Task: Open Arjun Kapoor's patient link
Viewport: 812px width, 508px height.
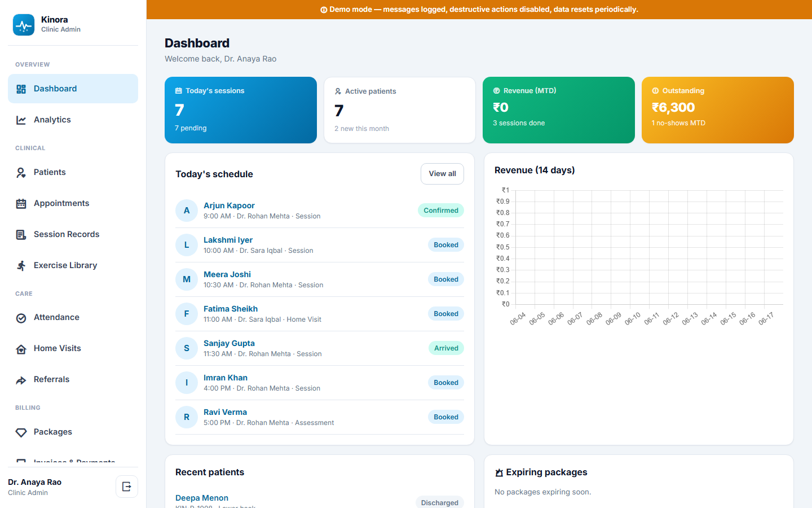Action: pyautogui.click(x=229, y=205)
